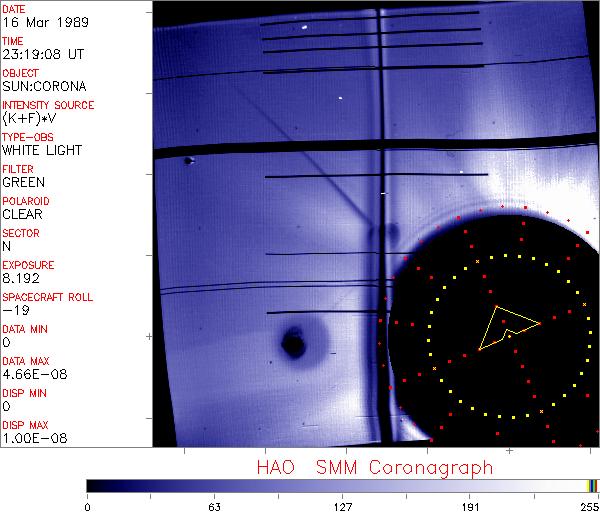Click the GREEN filter value

[24, 182]
